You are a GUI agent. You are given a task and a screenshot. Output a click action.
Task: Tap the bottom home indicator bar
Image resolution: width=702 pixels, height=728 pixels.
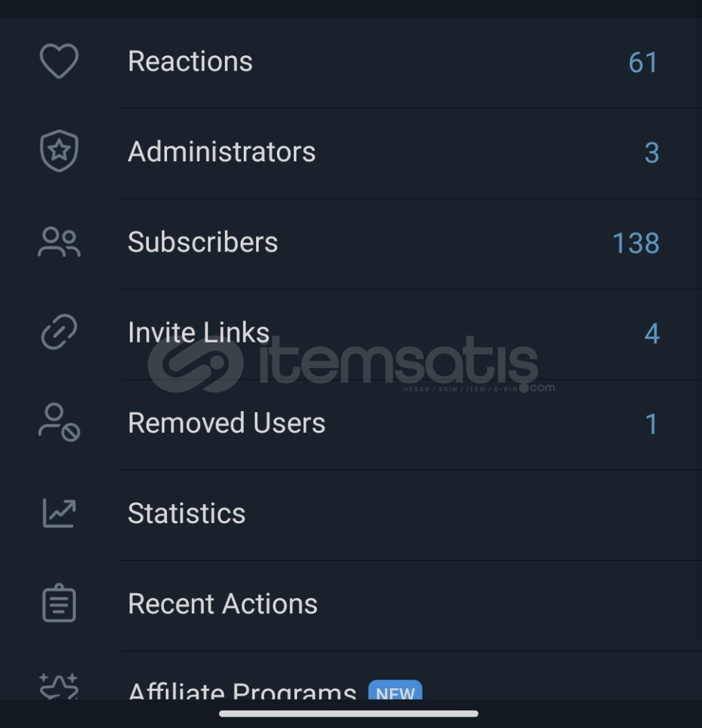[x=348, y=714]
